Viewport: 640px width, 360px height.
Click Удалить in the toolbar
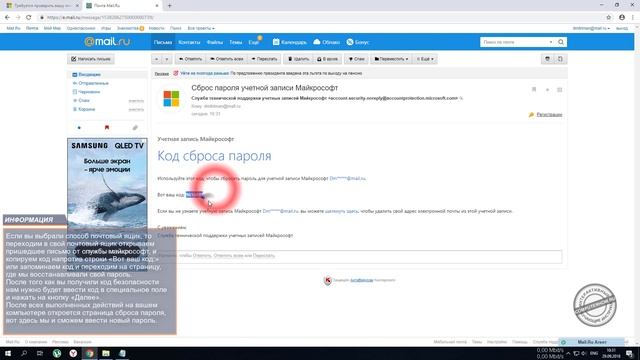298,59
